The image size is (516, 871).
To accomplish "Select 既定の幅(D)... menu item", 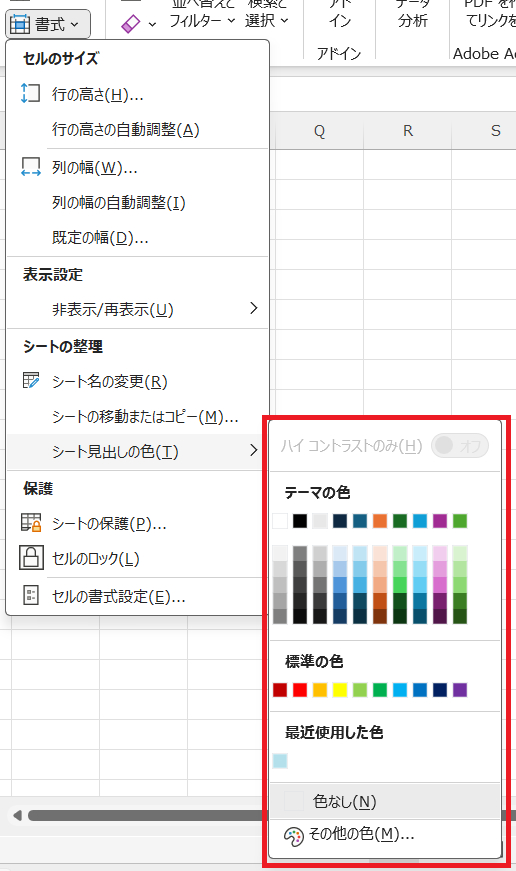I will pos(138,238).
